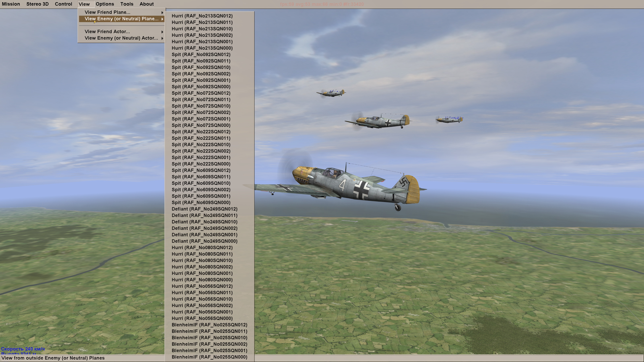Open the Mission menu
The image size is (644, 362).
[11, 4]
